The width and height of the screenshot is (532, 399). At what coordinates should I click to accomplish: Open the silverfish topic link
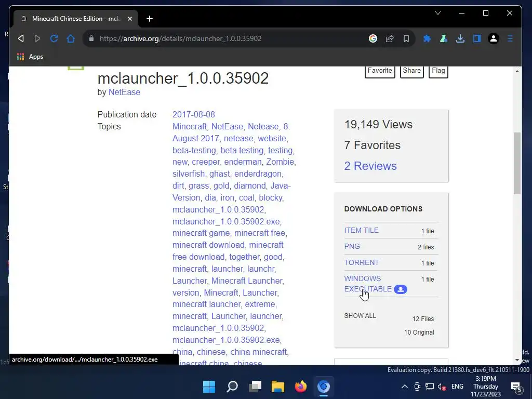(188, 174)
